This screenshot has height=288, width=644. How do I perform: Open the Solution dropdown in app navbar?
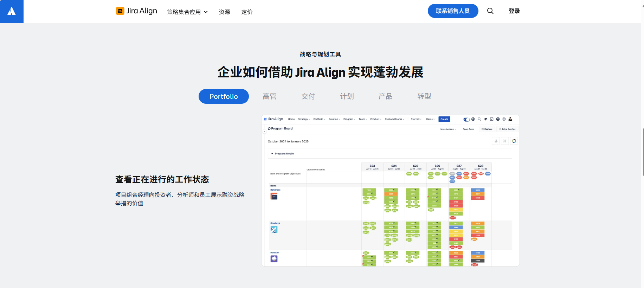point(334,119)
